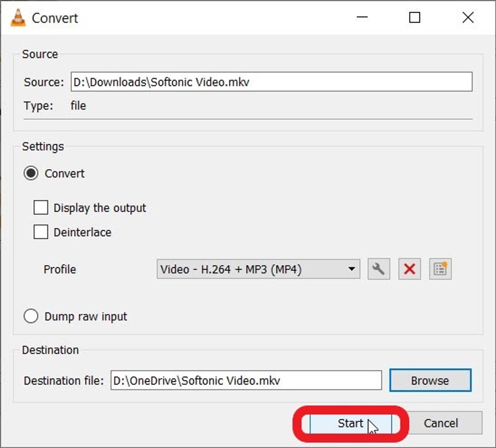Delete the selected profile with the red X
This screenshot has width=496, height=448.
[x=409, y=269]
